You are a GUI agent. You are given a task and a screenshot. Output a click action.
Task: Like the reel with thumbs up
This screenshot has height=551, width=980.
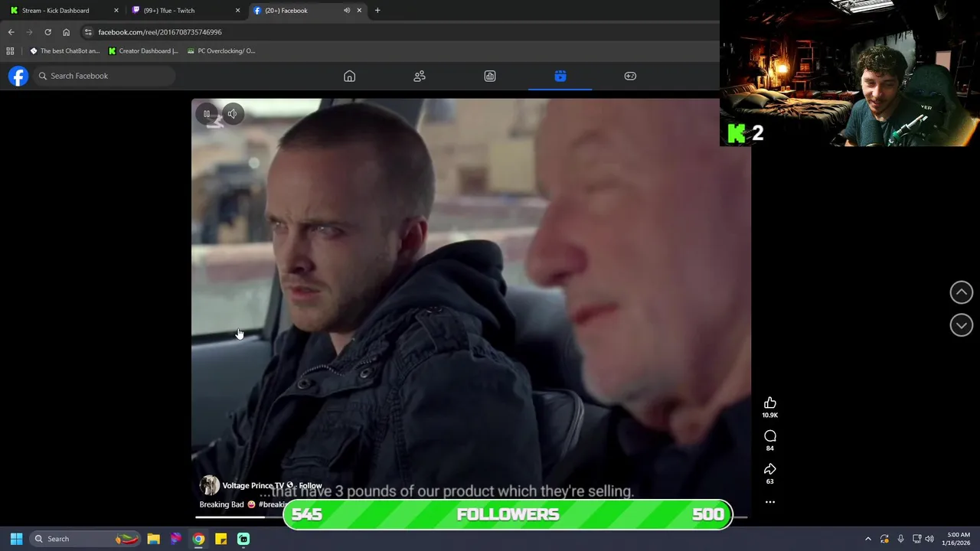point(770,403)
